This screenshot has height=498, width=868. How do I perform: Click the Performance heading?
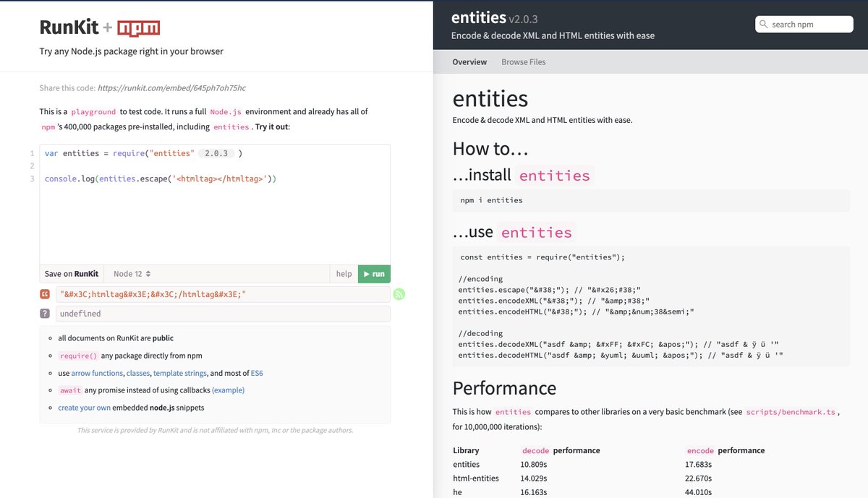pos(504,388)
